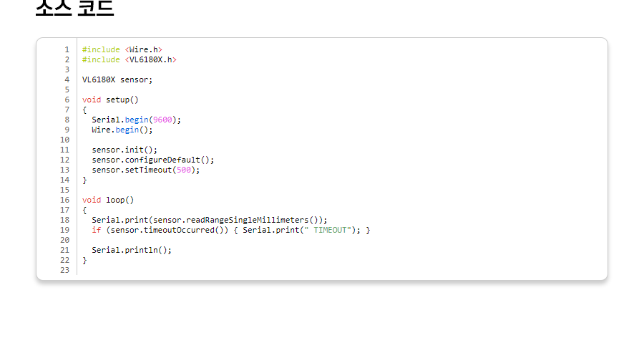Click the Wire.begin() statement
Viewport: 644px width, 353px height.
(122, 130)
